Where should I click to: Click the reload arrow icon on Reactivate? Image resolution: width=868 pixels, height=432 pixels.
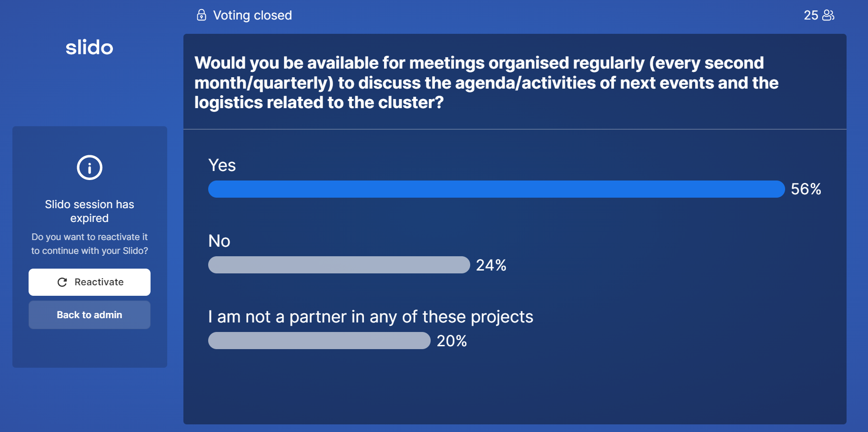62,282
